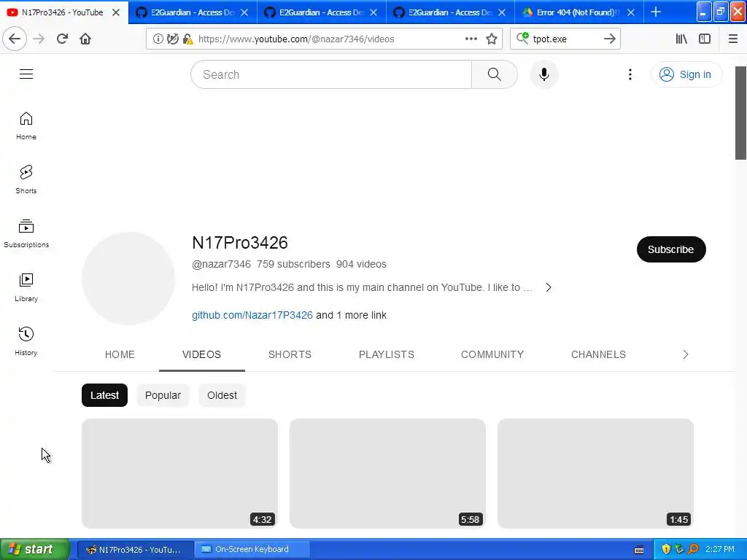747x560 pixels.
Task: Subscribe to N17Pro3426 channel
Action: click(671, 249)
